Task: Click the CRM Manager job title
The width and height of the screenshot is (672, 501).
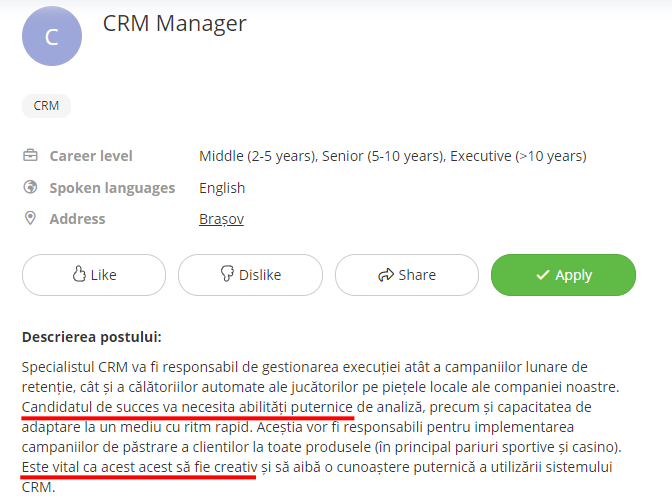Action: [x=174, y=23]
